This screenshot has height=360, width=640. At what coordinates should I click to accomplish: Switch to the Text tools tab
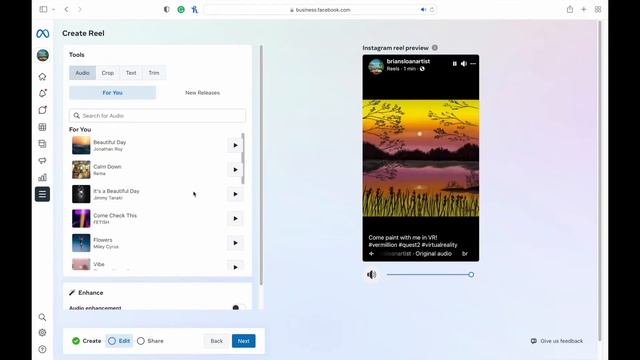(x=131, y=73)
